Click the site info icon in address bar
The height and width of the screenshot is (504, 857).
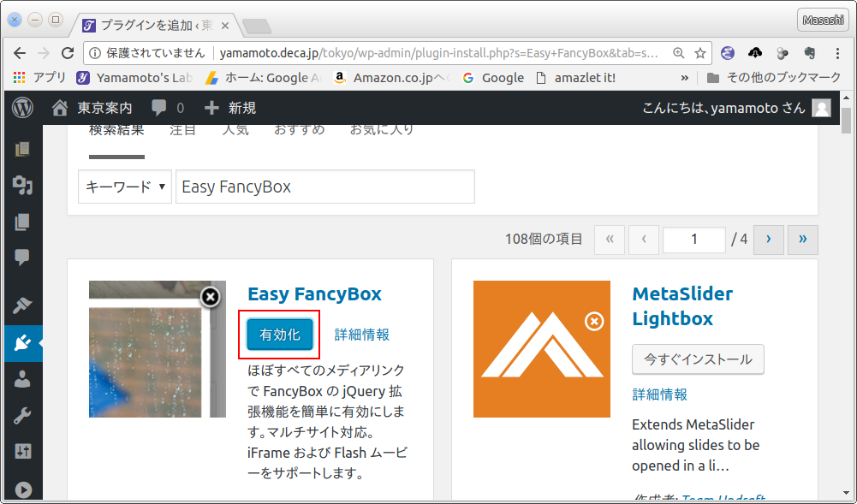(95, 53)
